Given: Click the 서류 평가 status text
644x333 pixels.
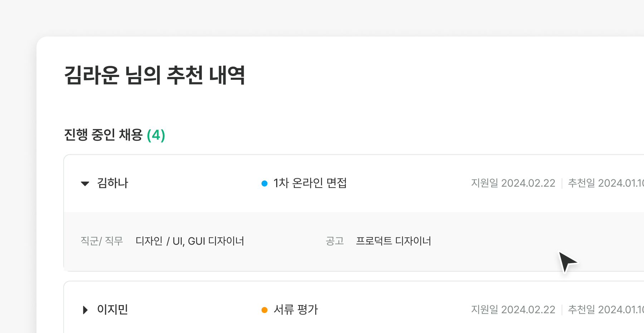Looking at the screenshot, I should tap(296, 310).
